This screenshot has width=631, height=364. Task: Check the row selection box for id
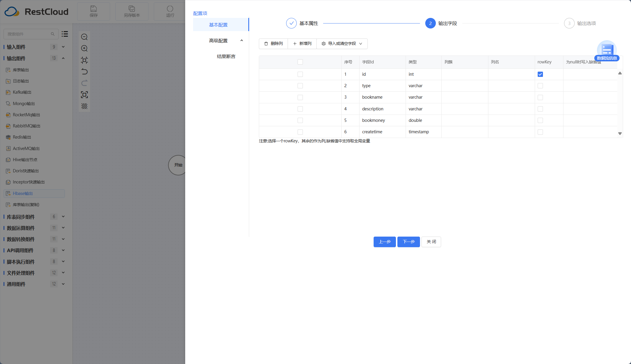pyautogui.click(x=300, y=74)
